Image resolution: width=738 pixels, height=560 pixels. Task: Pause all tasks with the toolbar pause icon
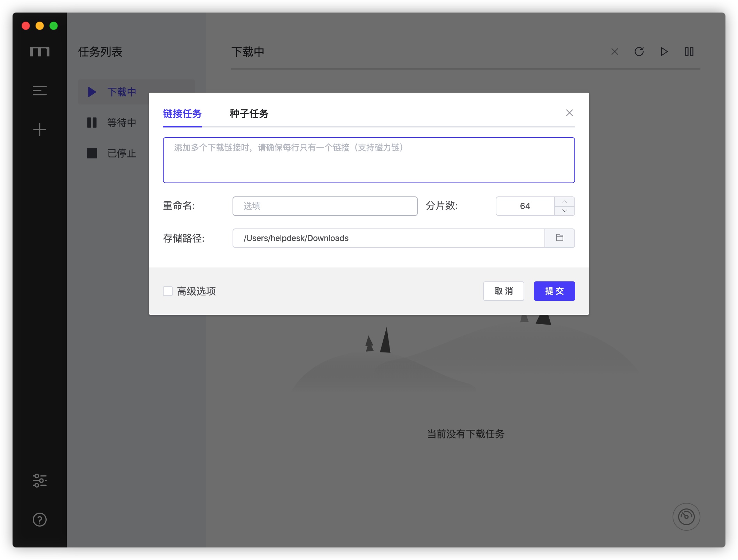689,52
